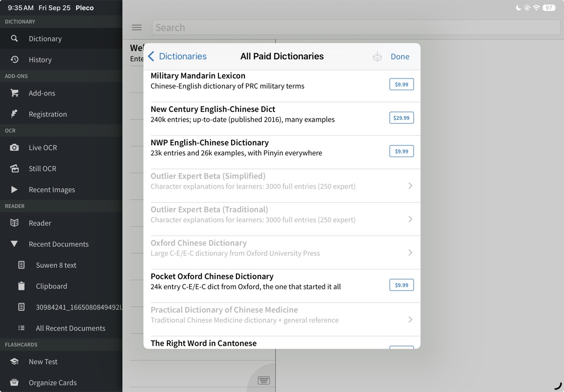The height and width of the screenshot is (392, 564).
Task: Open the Reader book icon
Action: tap(15, 223)
